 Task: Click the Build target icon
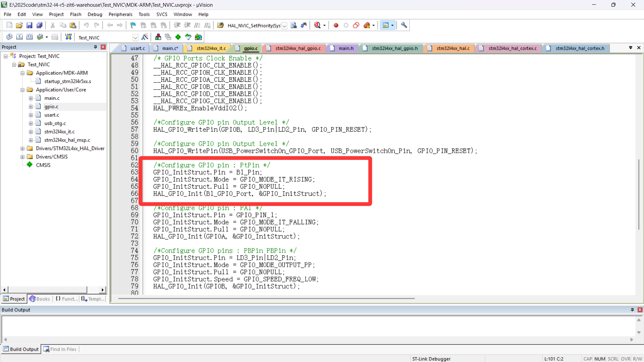point(19,37)
